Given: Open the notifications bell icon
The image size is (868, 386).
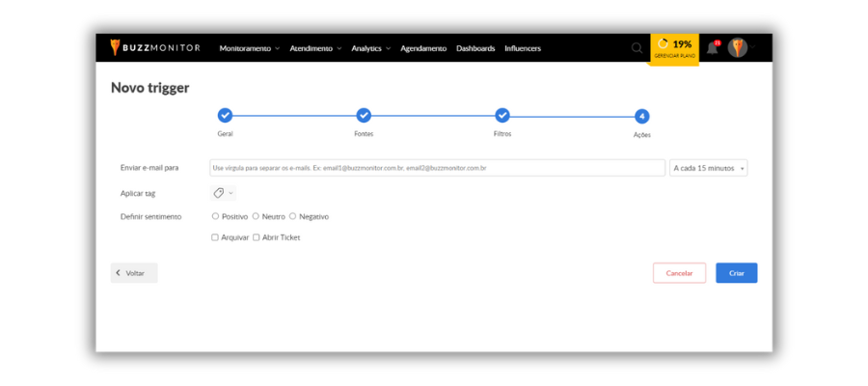Looking at the screenshot, I should click(713, 48).
